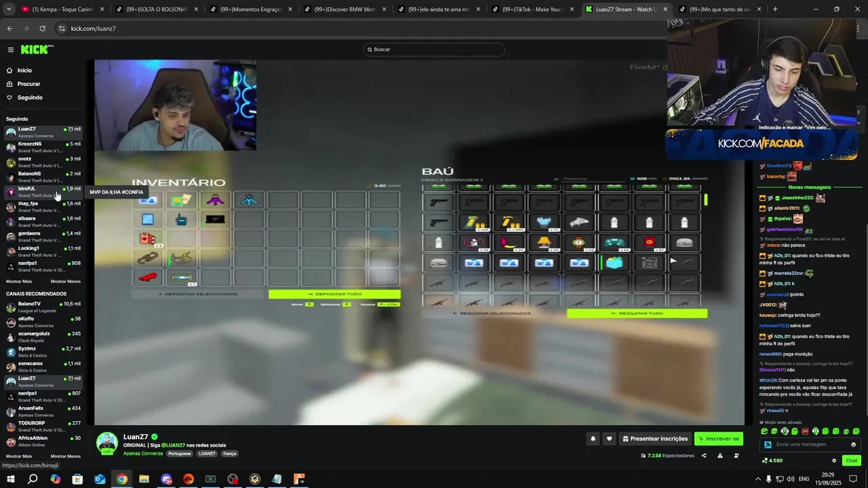Viewport: 868px width, 488px height.
Task: Share the stream with the share icon
Action: point(704,455)
